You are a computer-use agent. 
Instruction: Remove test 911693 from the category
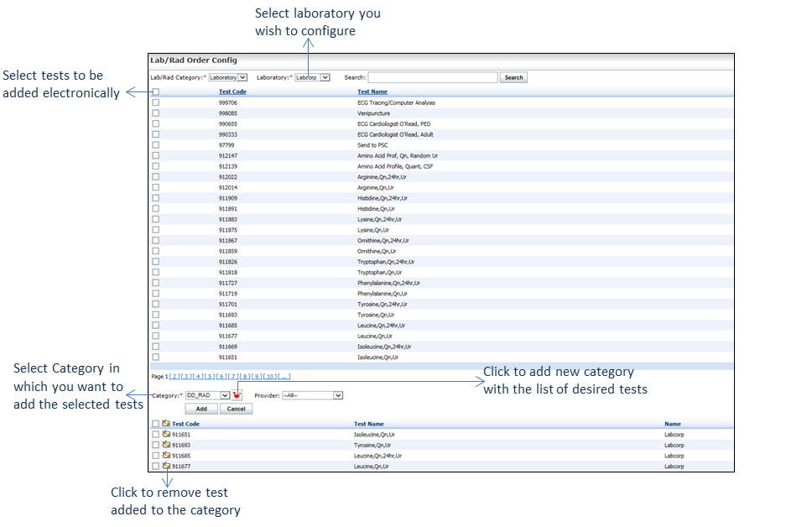tap(166, 445)
